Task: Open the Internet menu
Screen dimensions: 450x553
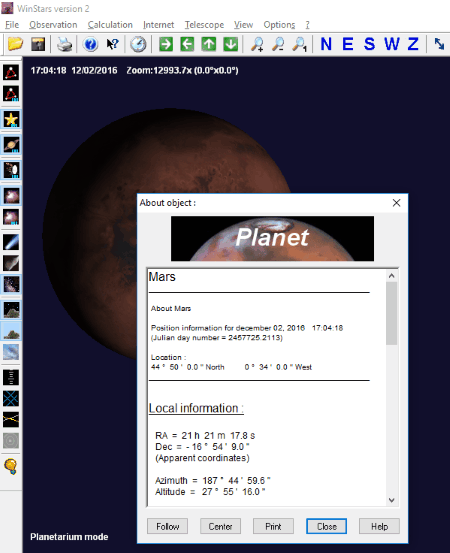Action: 158,25
